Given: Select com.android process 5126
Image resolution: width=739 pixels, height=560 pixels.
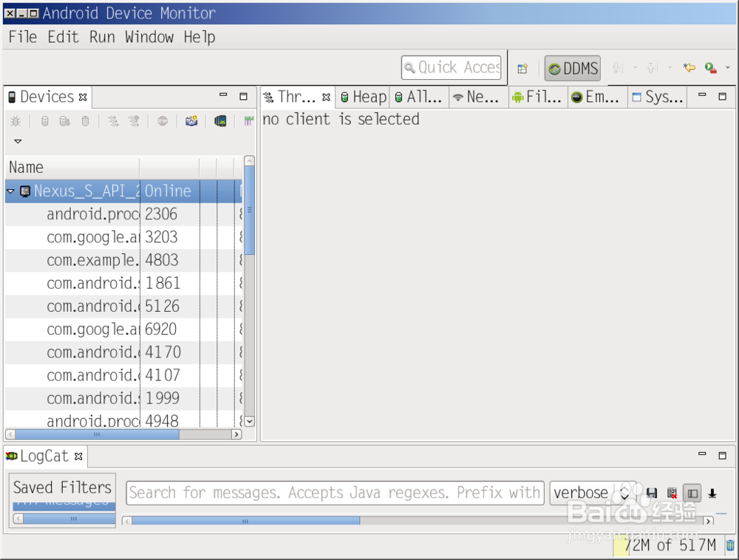Looking at the screenshot, I should pyautogui.click(x=123, y=307).
